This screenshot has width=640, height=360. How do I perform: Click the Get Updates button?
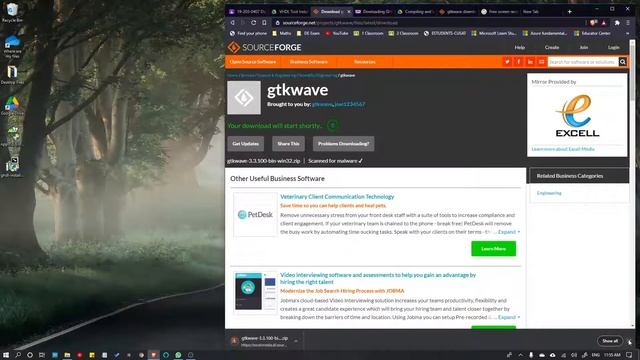[245, 144]
